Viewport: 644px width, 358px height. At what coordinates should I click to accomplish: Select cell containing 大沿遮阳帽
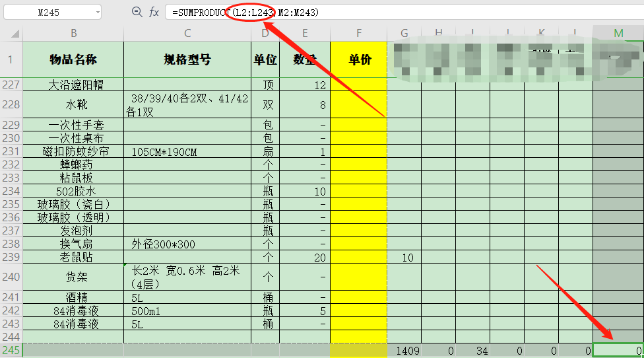(x=73, y=85)
